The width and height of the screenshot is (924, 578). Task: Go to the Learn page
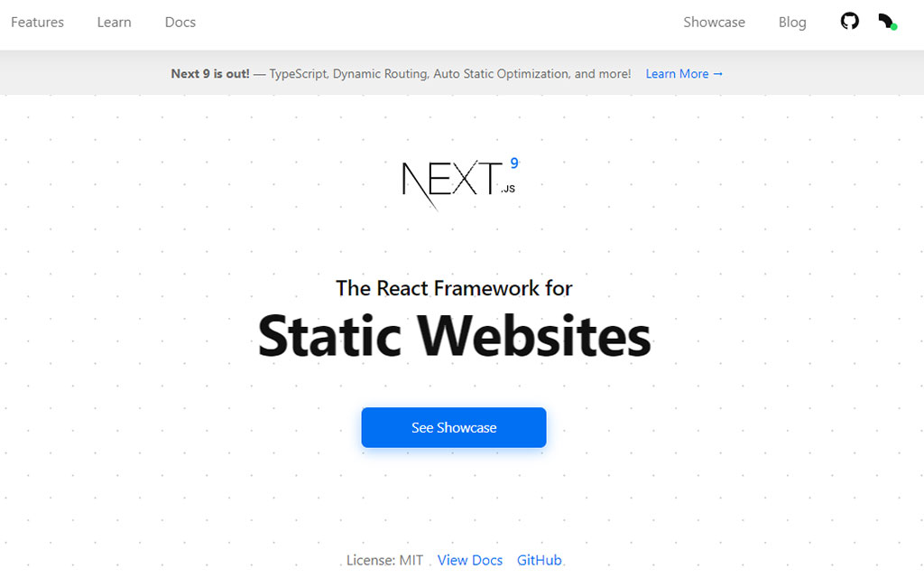point(114,22)
